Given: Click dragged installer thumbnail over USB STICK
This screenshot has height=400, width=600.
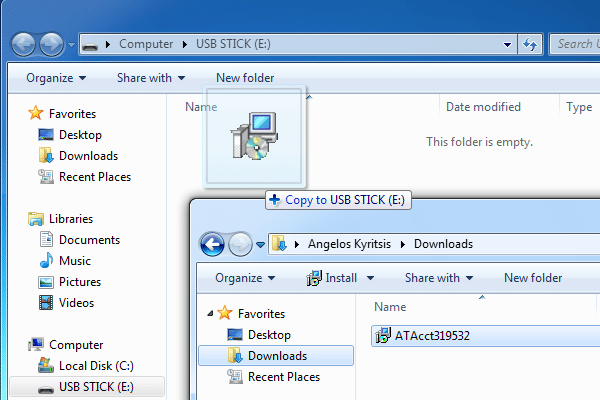Looking at the screenshot, I should (x=254, y=136).
